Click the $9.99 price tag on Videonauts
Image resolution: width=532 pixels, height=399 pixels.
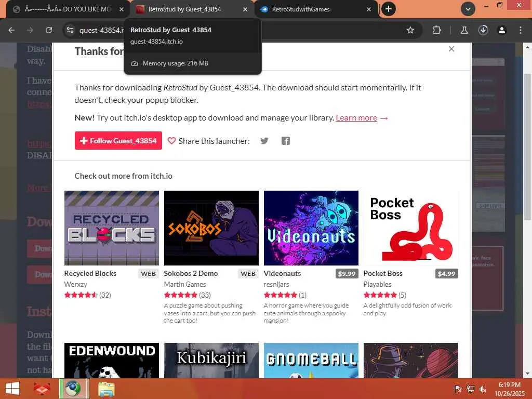[347, 274]
